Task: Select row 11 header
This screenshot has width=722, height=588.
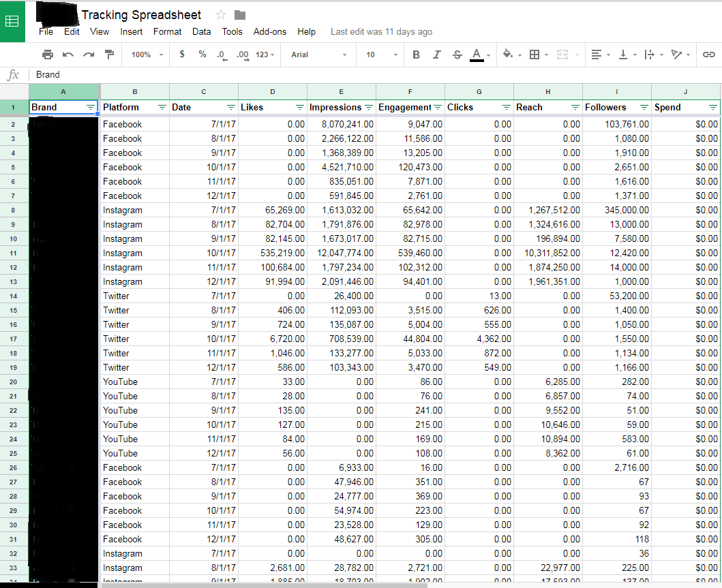Action: [14, 253]
